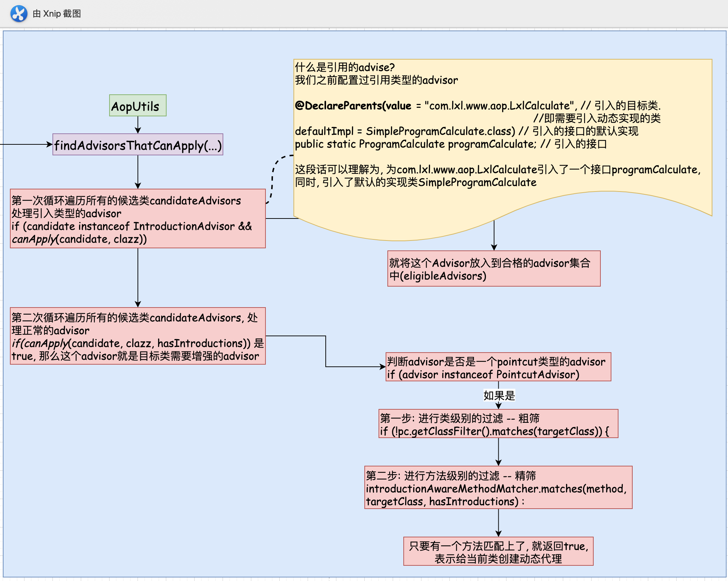This screenshot has height=581, width=728.
Task: Click the second-loop candidateAdvisors red box
Action: [x=138, y=336]
